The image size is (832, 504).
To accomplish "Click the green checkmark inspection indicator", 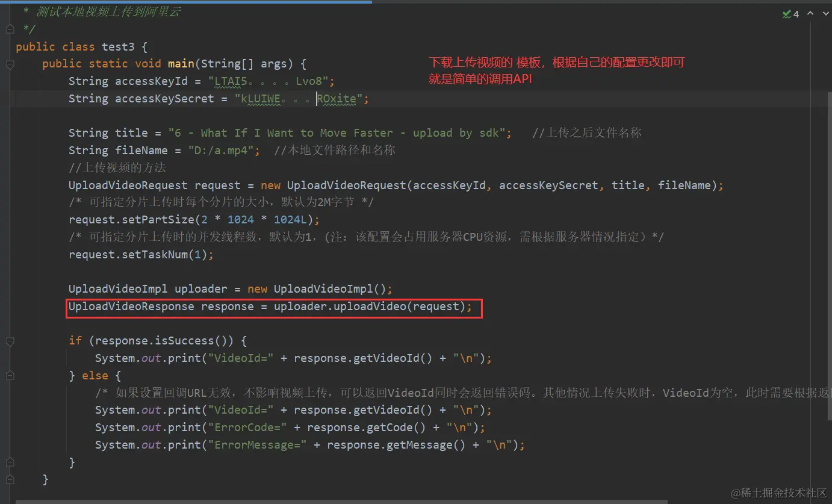I will tap(786, 14).
